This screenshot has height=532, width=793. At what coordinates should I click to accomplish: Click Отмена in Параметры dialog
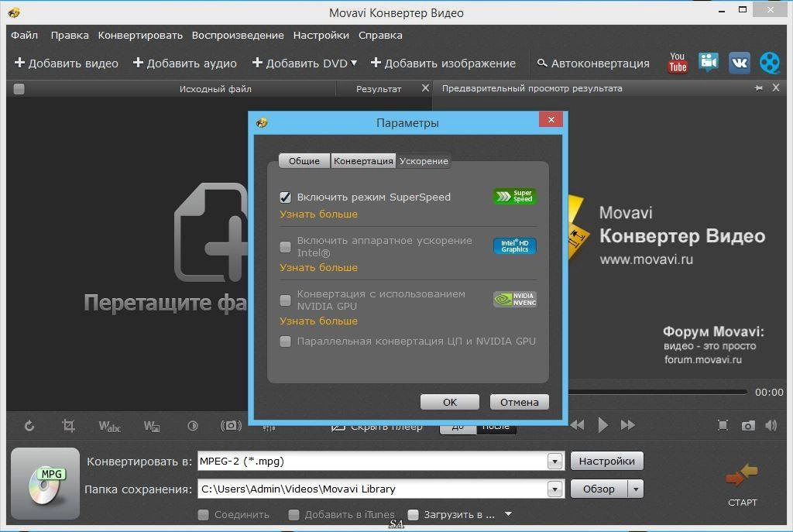tap(520, 402)
